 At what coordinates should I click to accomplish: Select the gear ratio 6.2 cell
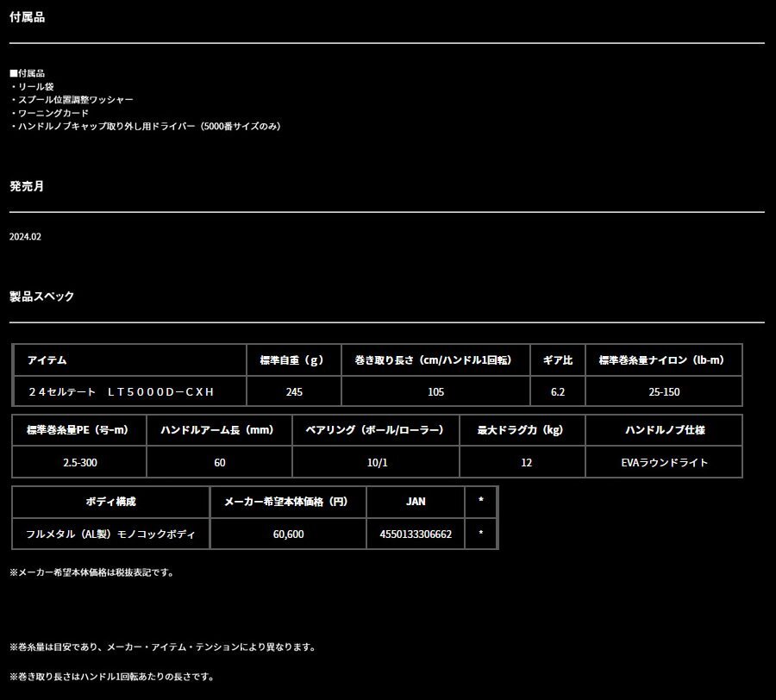[559, 391]
